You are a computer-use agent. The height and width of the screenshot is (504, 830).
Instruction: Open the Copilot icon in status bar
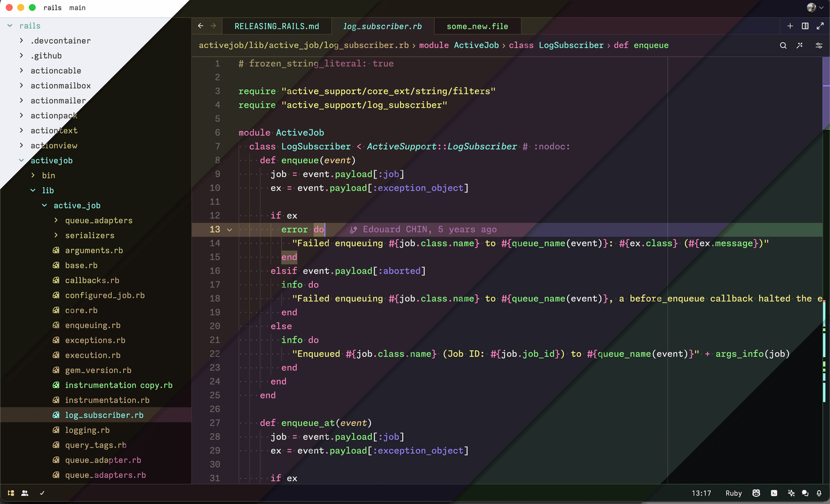[756, 493]
